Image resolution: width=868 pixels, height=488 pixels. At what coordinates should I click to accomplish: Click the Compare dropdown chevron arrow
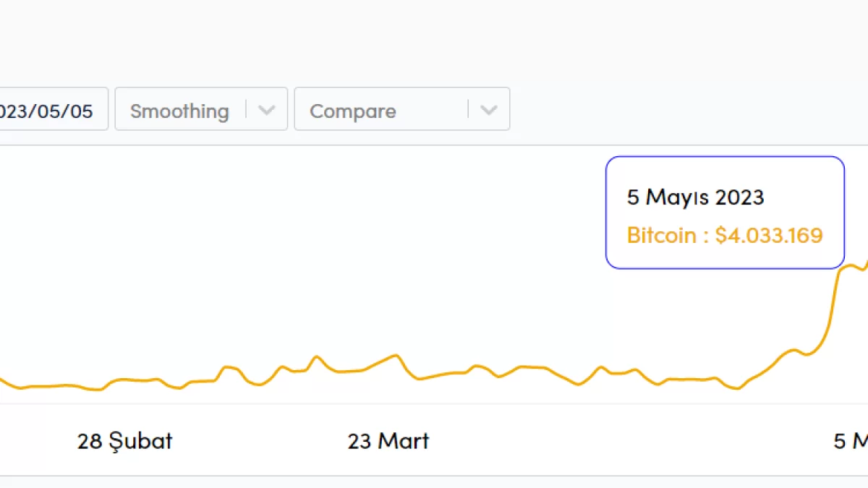click(489, 111)
